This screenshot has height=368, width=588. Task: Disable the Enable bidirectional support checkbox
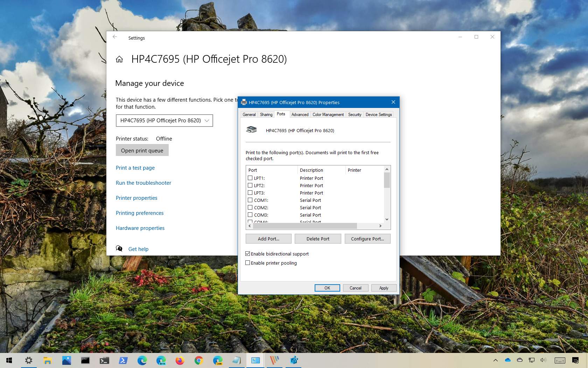pyautogui.click(x=248, y=253)
